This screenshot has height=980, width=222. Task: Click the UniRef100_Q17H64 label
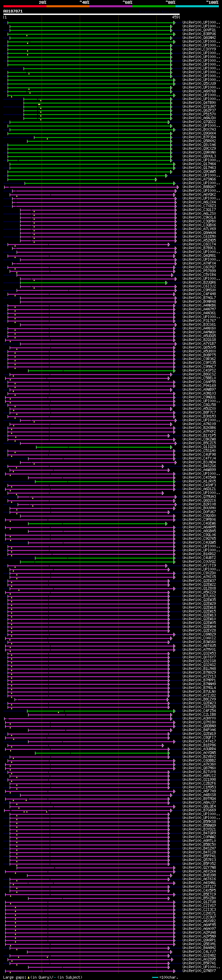(199, 164)
